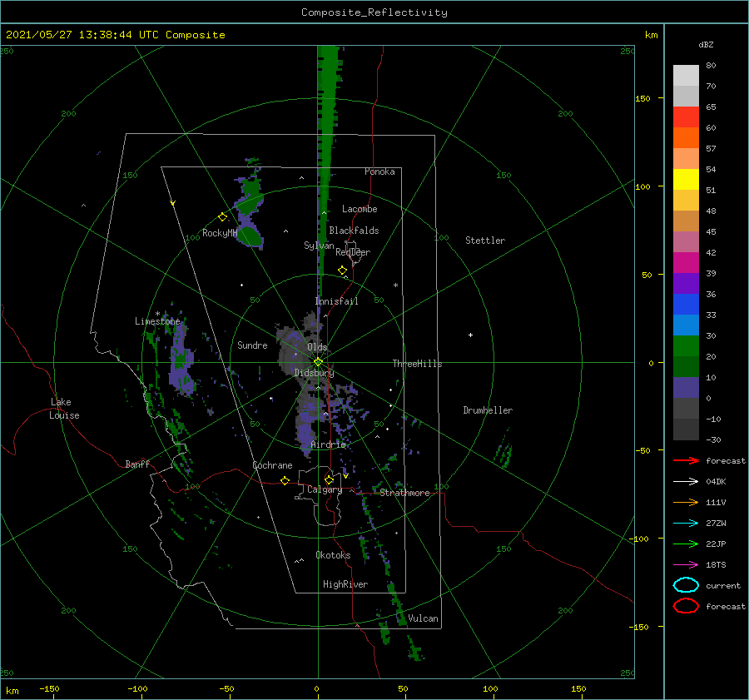Image resolution: width=749 pixels, height=700 pixels.
Task: Click the green 22JP arrow legend icon
Action: 686,544
